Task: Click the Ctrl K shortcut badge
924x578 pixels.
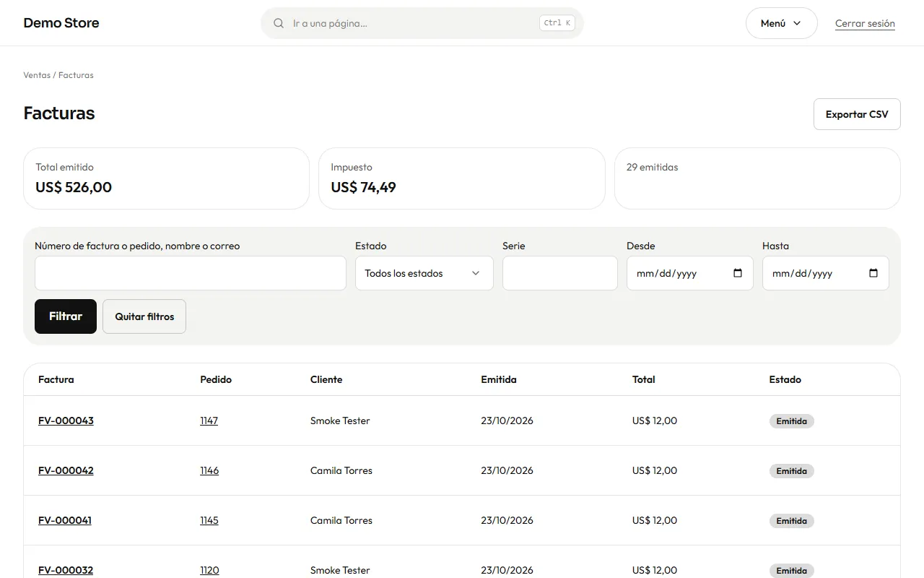Action: click(557, 23)
